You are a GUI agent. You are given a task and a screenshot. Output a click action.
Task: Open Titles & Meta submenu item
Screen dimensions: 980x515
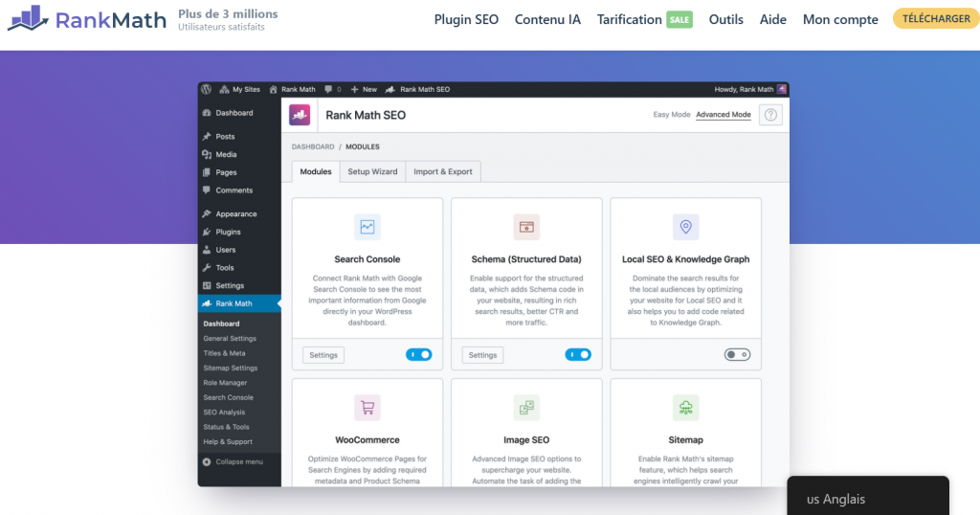point(224,353)
